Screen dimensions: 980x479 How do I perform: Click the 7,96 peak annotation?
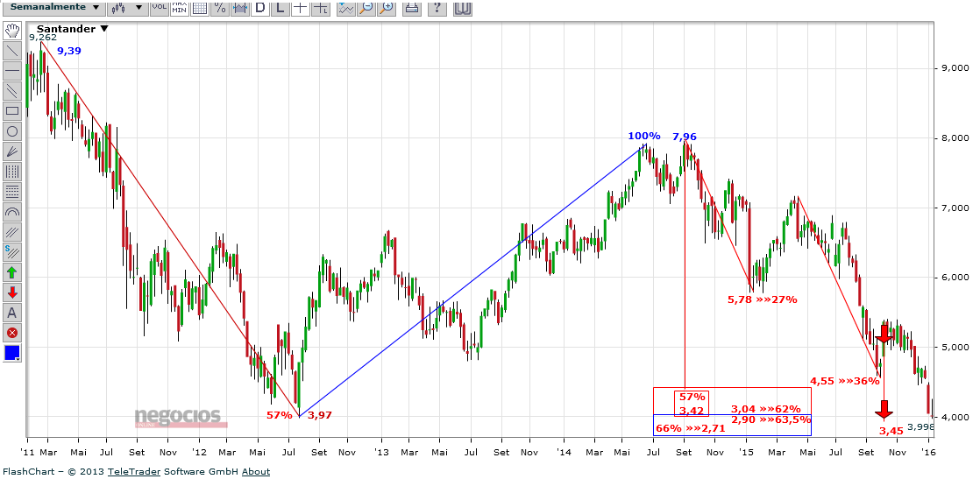tap(685, 137)
